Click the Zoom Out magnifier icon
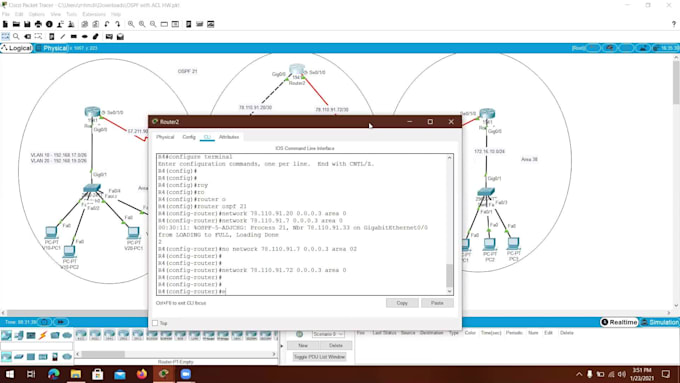Viewport: 680px width, 383px height. 153,24
